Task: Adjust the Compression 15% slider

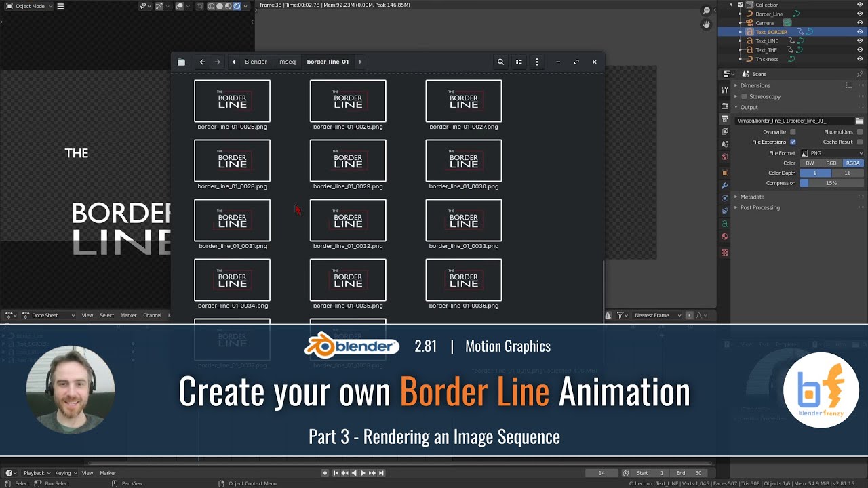Action: 832,183
